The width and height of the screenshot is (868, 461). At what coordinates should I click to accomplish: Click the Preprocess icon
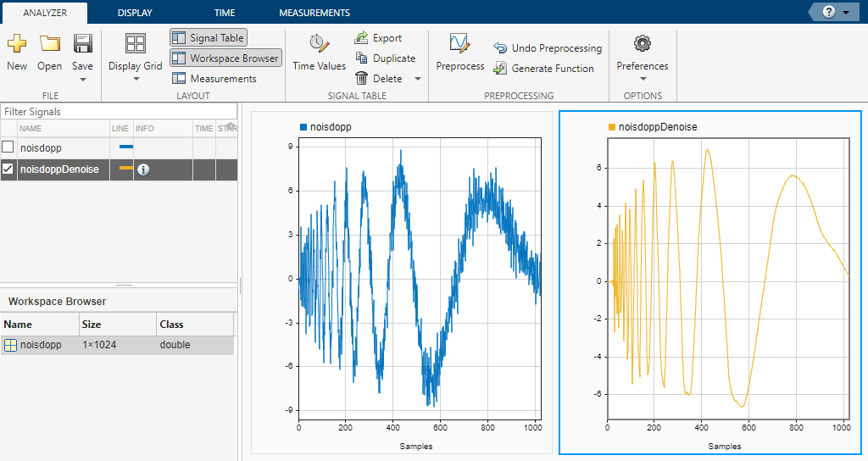click(459, 43)
